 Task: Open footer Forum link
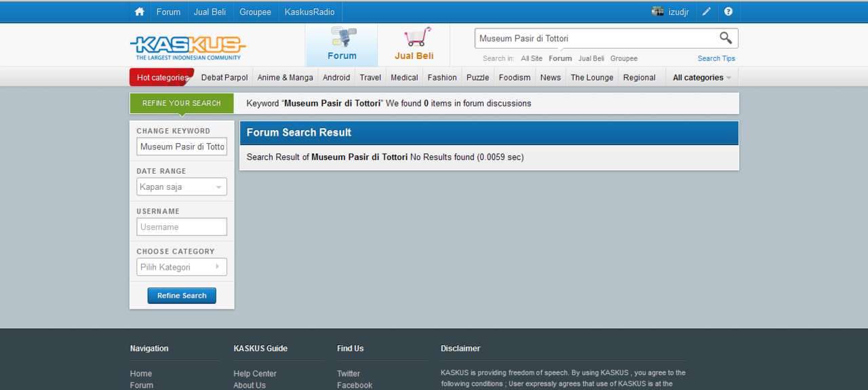pos(142,385)
